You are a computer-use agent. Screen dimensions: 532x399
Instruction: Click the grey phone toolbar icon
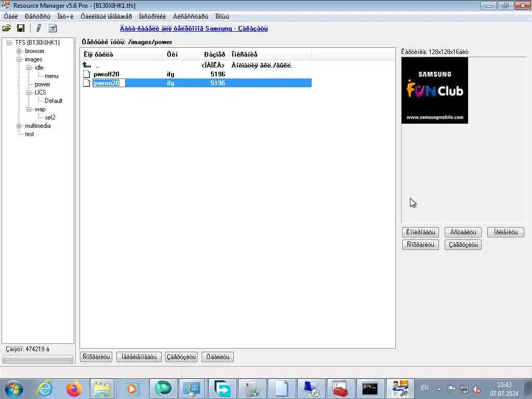(x=38, y=28)
